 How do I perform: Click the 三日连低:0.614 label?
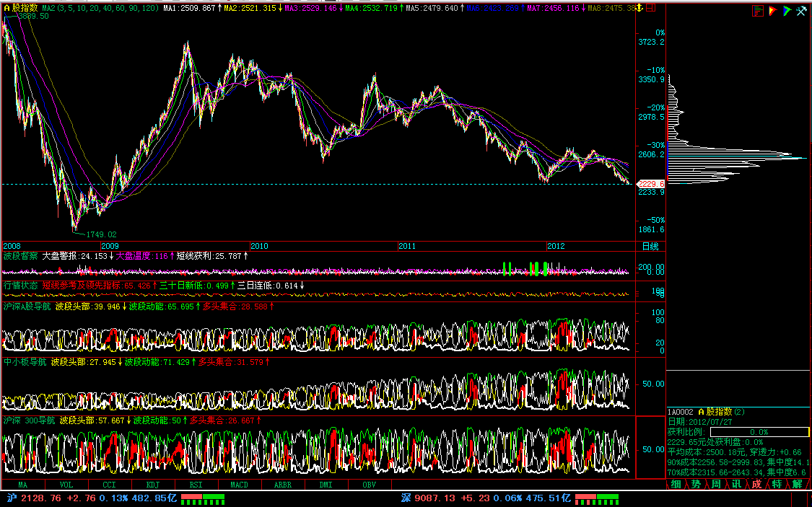(268, 285)
